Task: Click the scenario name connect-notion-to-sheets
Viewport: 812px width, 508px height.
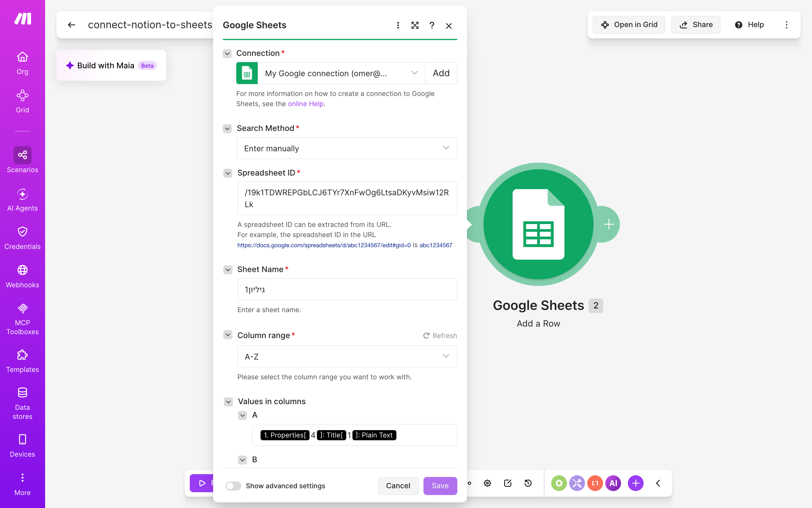Action: [150, 25]
